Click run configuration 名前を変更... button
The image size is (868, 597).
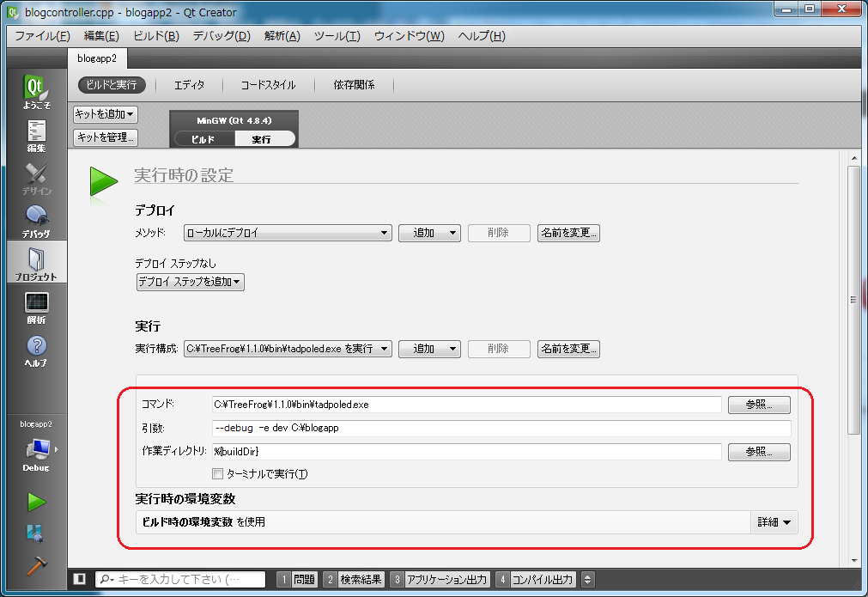568,349
